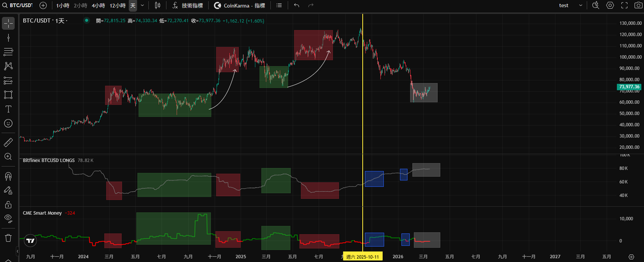This screenshot has width=644, height=262.
Task: Select the crosshair cursor tool
Action: (x=9, y=24)
